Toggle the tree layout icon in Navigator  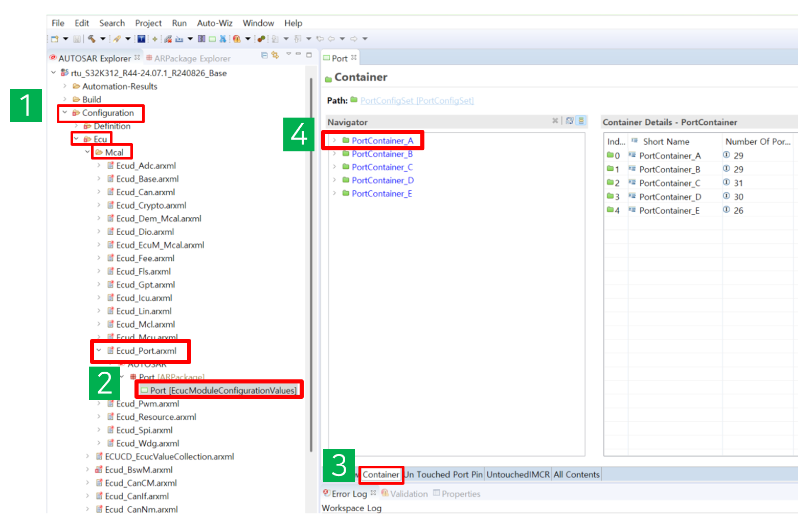[570, 121]
